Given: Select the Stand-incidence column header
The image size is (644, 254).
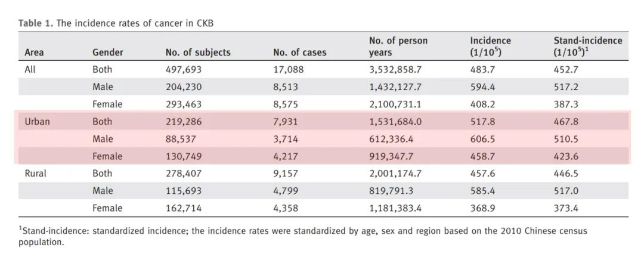Looking at the screenshot, I should 587,47.
